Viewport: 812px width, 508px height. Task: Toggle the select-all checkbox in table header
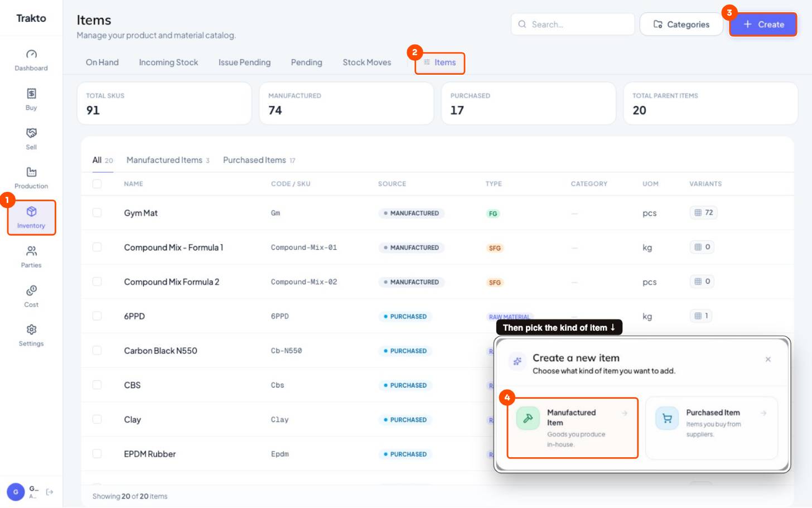pos(97,184)
